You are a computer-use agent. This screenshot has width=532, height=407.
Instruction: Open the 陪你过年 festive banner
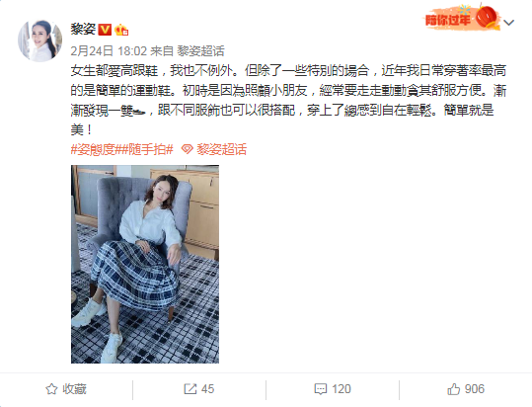point(462,18)
